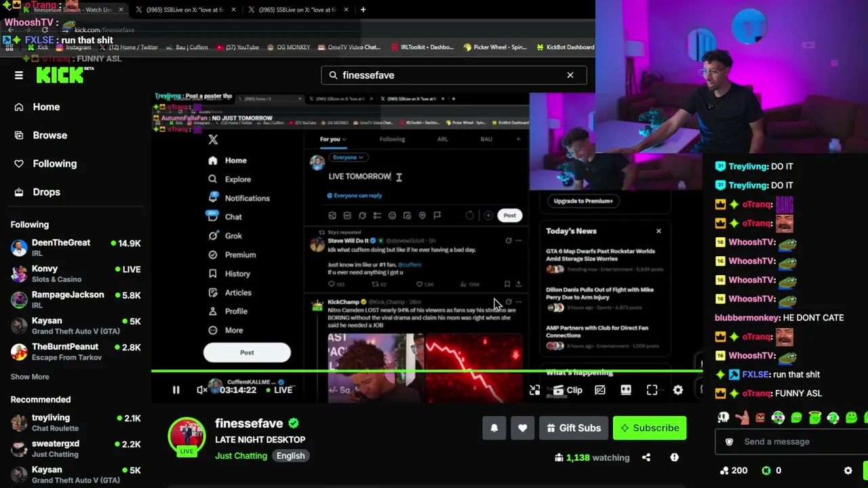
Task: Open the KickBot Dashboard bookmark
Action: pos(565,47)
